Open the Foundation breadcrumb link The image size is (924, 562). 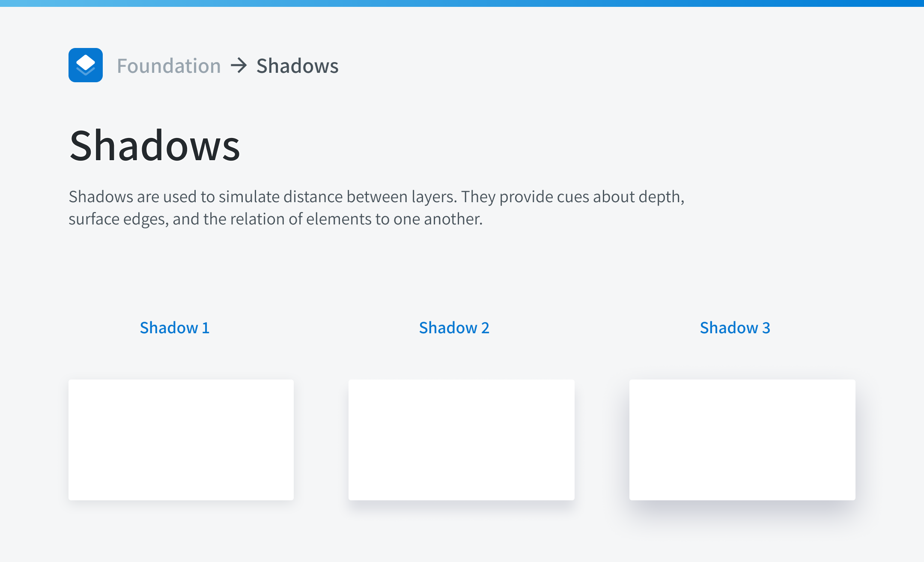pyautogui.click(x=169, y=65)
